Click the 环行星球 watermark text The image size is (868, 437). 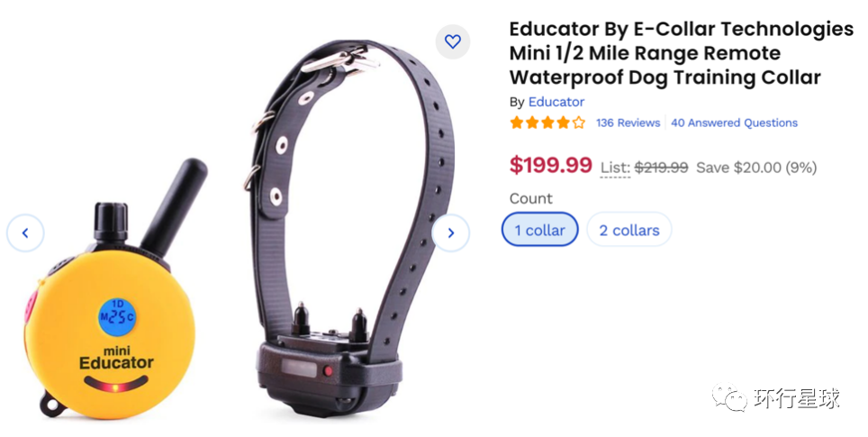pos(797,397)
